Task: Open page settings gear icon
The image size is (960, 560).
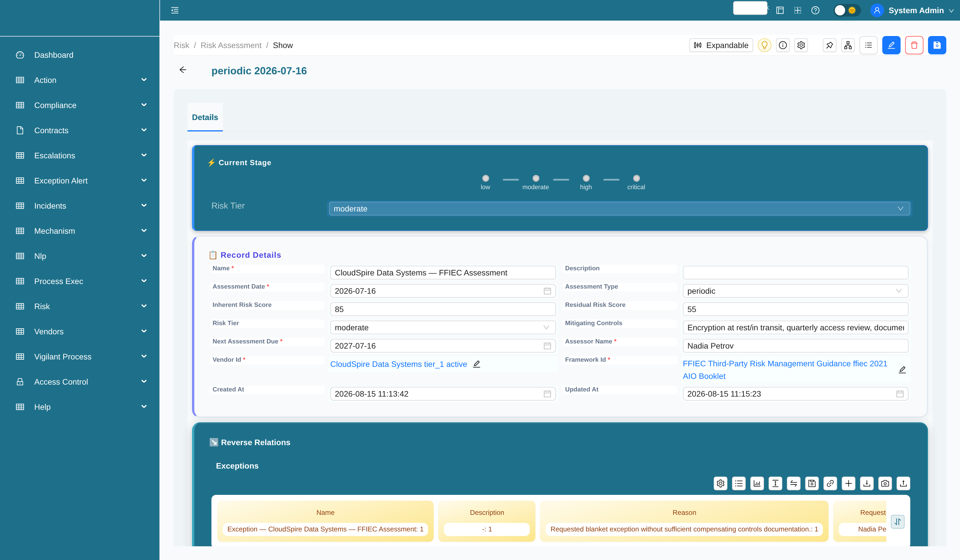Action: (801, 45)
